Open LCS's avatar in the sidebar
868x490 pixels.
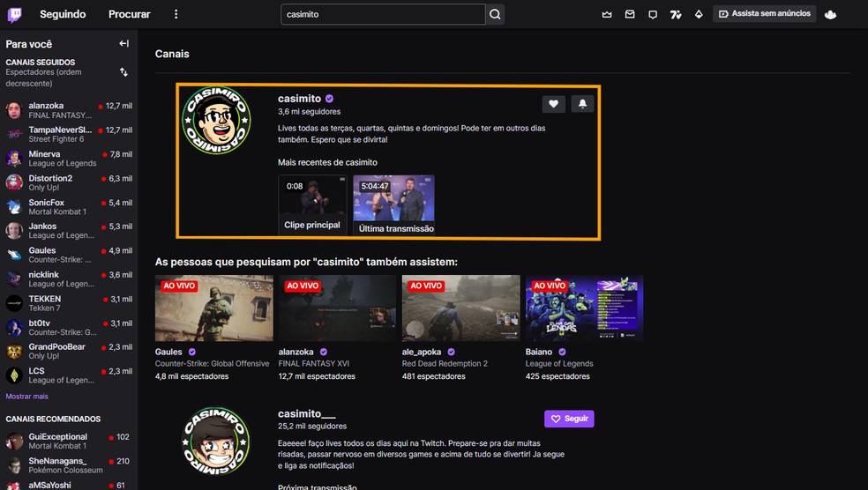(14, 375)
